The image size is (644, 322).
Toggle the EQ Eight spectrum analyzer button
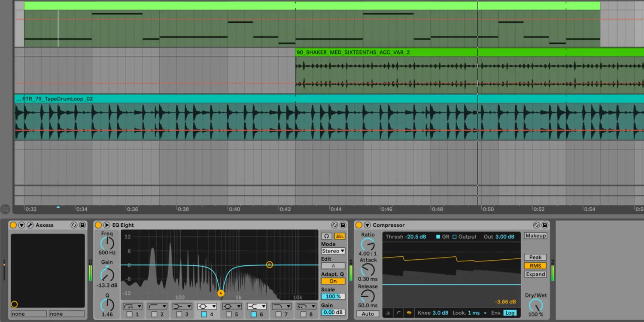click(x=340, y=236)
